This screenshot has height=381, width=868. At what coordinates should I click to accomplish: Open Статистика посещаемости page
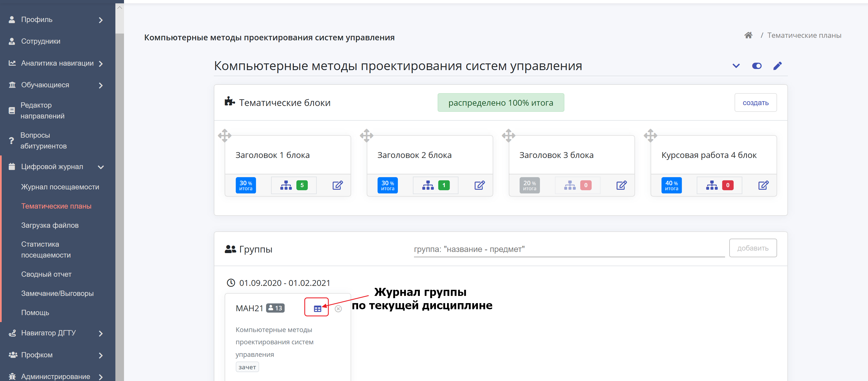(x=46, y=249)
